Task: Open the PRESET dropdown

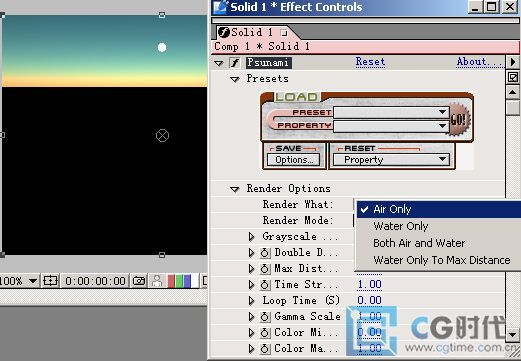Action: [391, 112]
